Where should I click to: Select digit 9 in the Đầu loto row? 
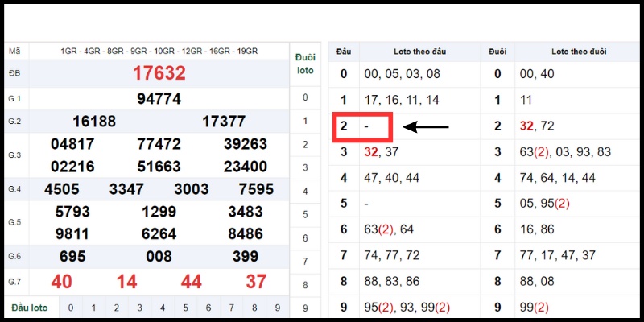[279, 308]
